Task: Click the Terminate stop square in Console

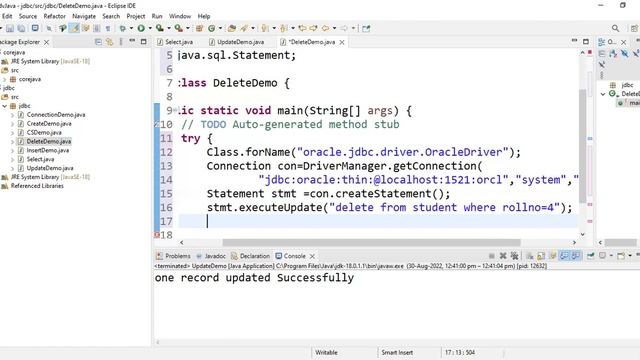Action: pos(492,256)
